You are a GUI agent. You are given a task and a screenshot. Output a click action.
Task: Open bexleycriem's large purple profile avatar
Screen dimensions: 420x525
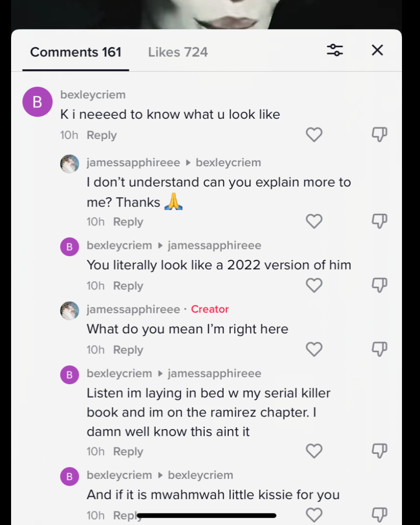click(37, 102)
